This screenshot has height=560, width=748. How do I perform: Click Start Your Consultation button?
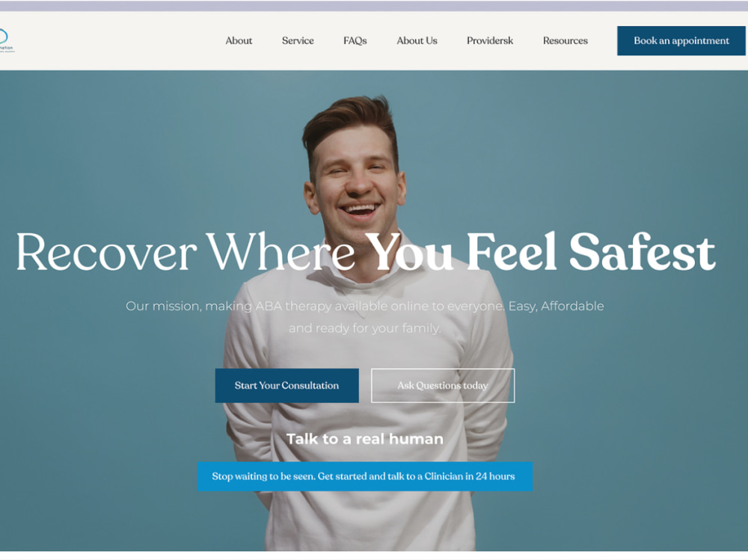(x=286, y=385)
